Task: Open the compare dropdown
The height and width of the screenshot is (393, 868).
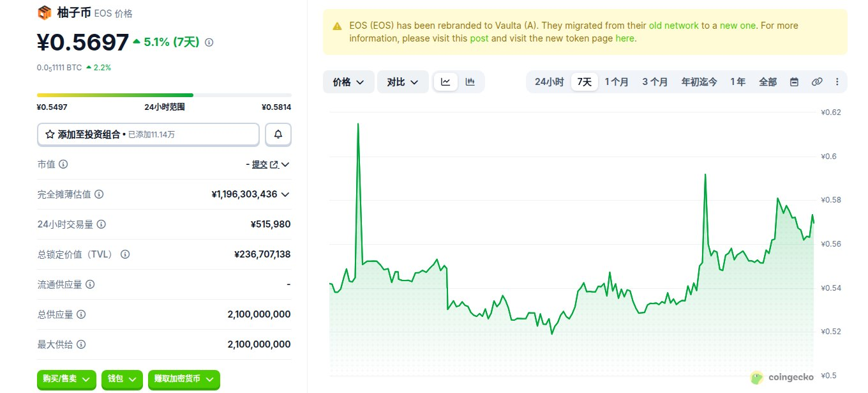Action: 403,82
